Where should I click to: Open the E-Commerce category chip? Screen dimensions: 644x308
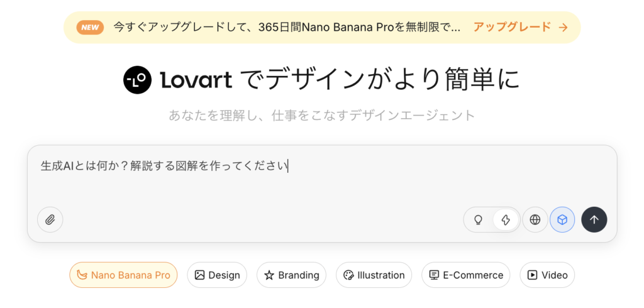[465, 275]
